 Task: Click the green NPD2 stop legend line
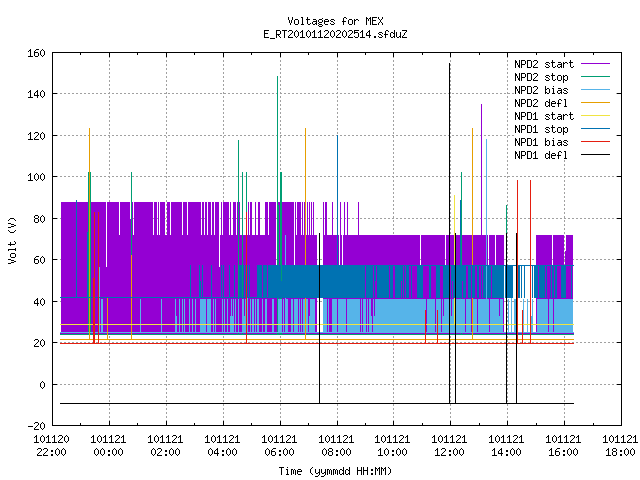pos(595,77)
